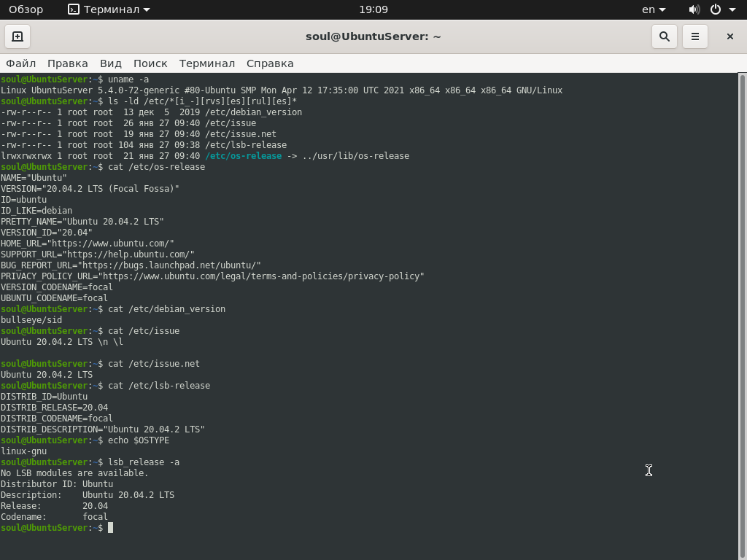
Task: Click the No LSB modules are available line
Action: pyautogui.click(x=75, y=474)
